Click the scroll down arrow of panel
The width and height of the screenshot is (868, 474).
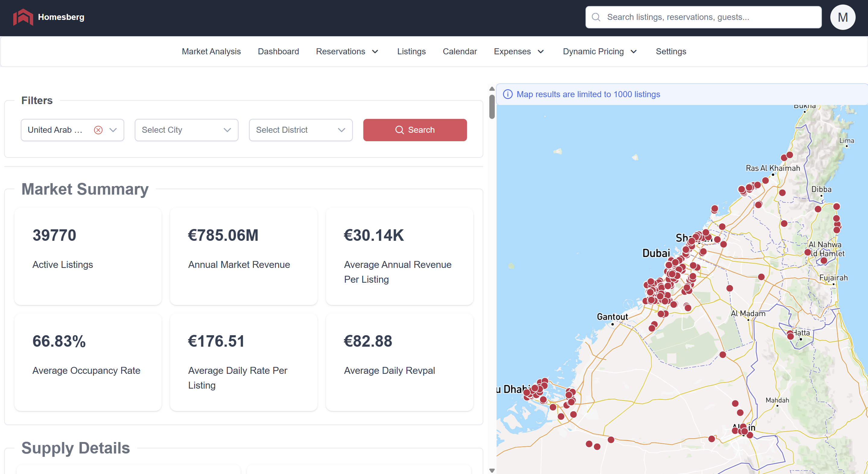point(492,470)
